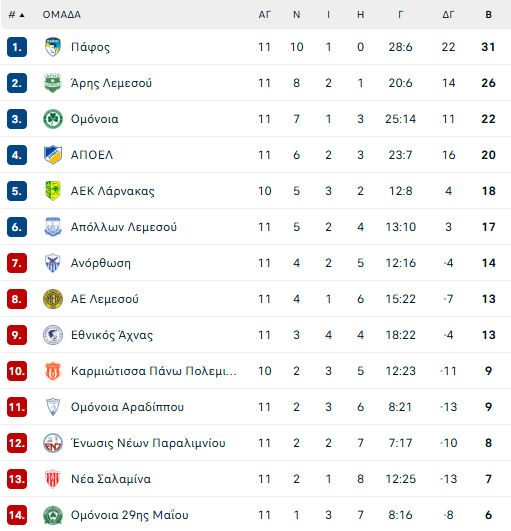The height and width of the screenshot is (531, 511).
Task: Open the Ανόρθωση team crest
Action: tap(53, 263)
